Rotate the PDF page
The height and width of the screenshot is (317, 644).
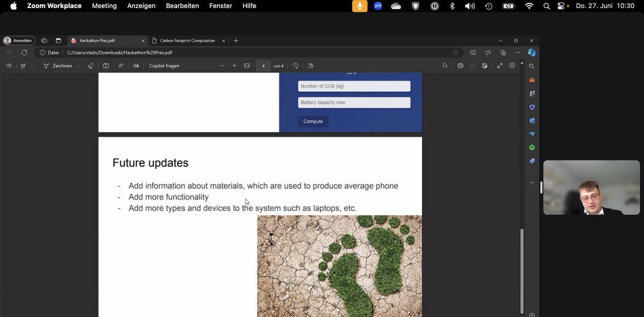tap(295, 66)
